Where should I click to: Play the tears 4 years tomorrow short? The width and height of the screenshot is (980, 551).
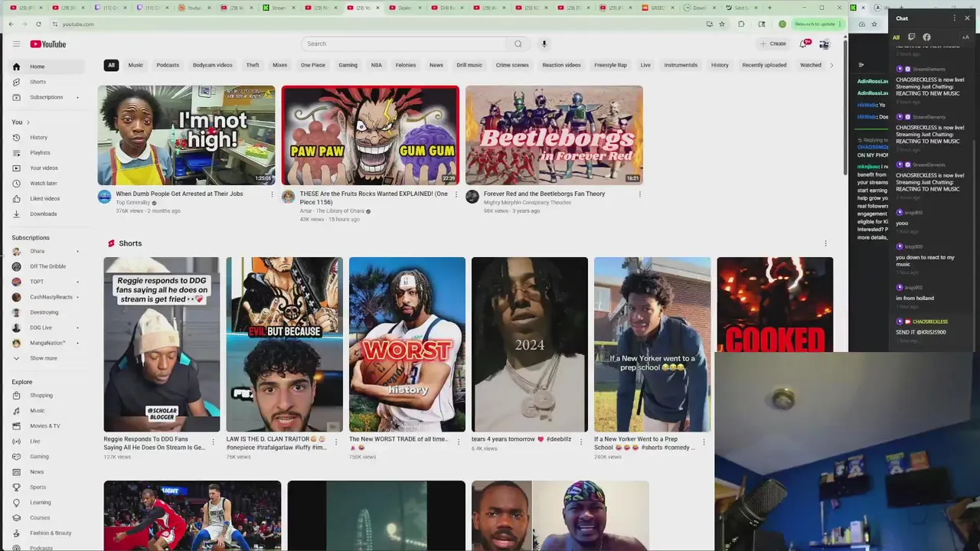pos(529,344)
